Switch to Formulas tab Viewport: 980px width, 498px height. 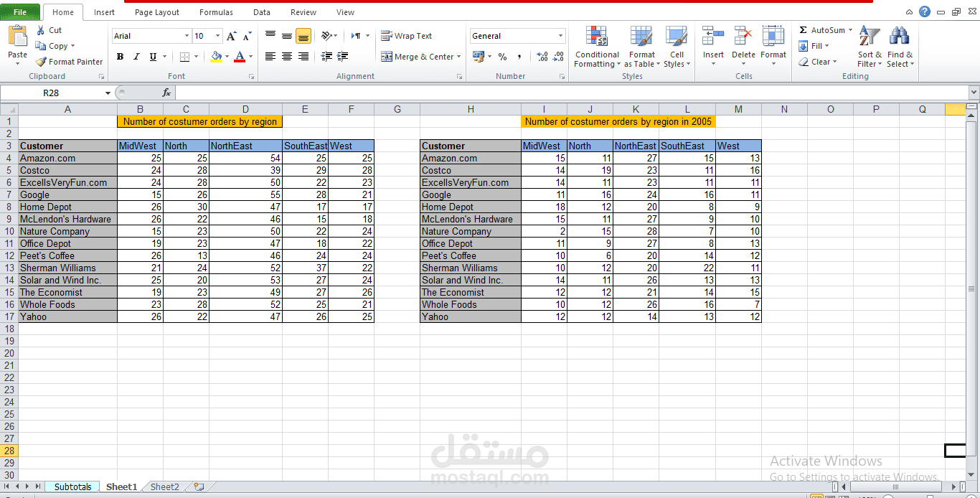(216, 12)
